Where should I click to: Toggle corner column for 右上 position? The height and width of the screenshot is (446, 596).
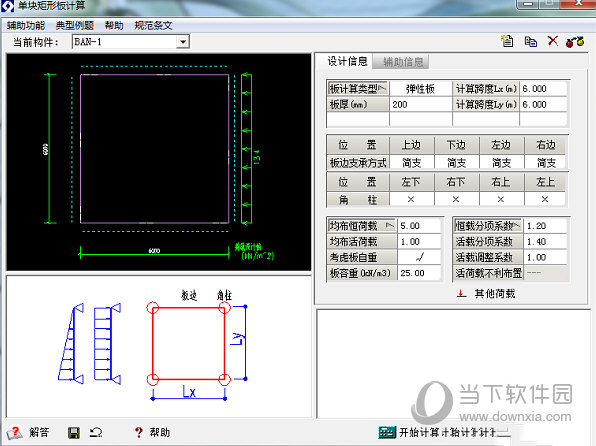coord(501,199)
